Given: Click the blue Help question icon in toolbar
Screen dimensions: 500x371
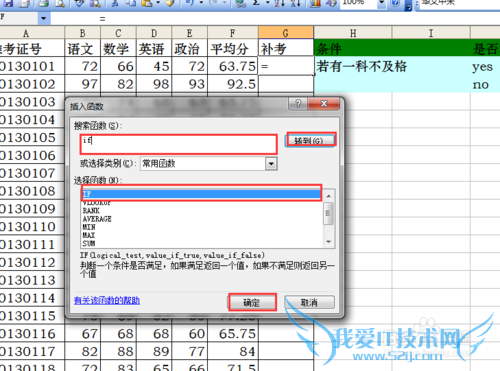Looking at the screenshot, I should 395,3.
